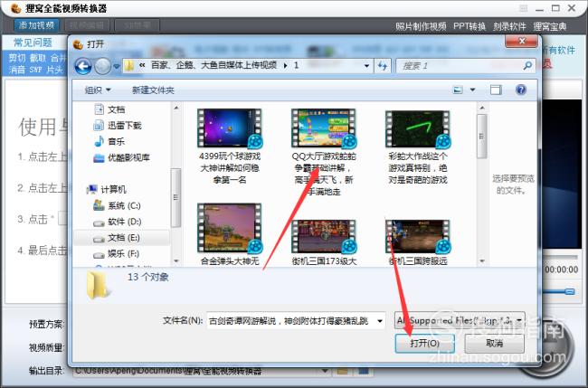Click the refresh icon beside address bar
Image resolution: width=588 pixels, height=388 pixels.
coord(383,66)
